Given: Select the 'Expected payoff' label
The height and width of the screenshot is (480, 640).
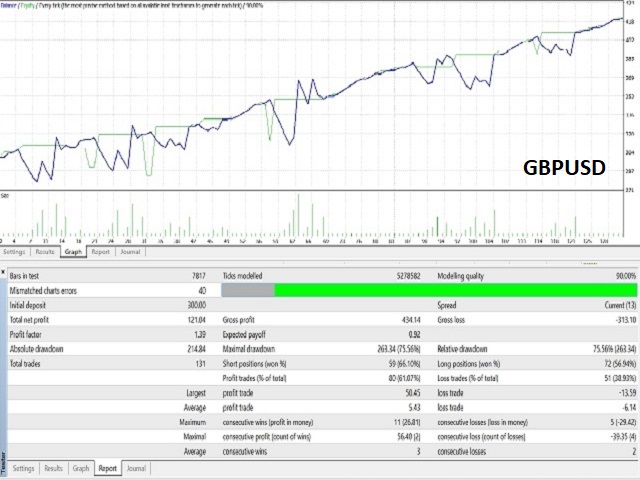Looking at the screenshot, I should [x=244, y=334].
